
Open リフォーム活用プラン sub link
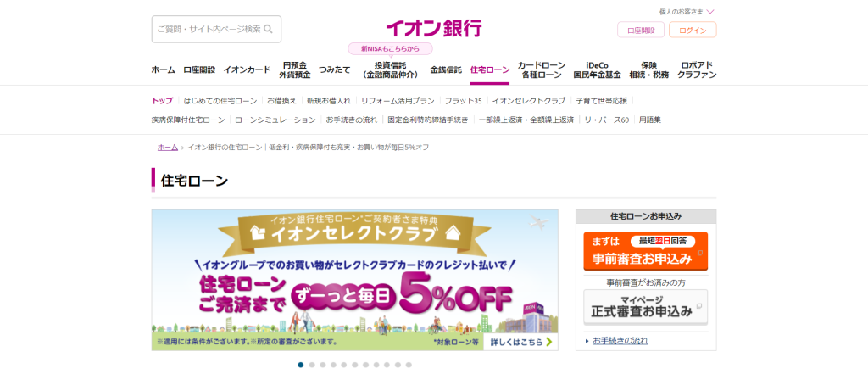398,101
